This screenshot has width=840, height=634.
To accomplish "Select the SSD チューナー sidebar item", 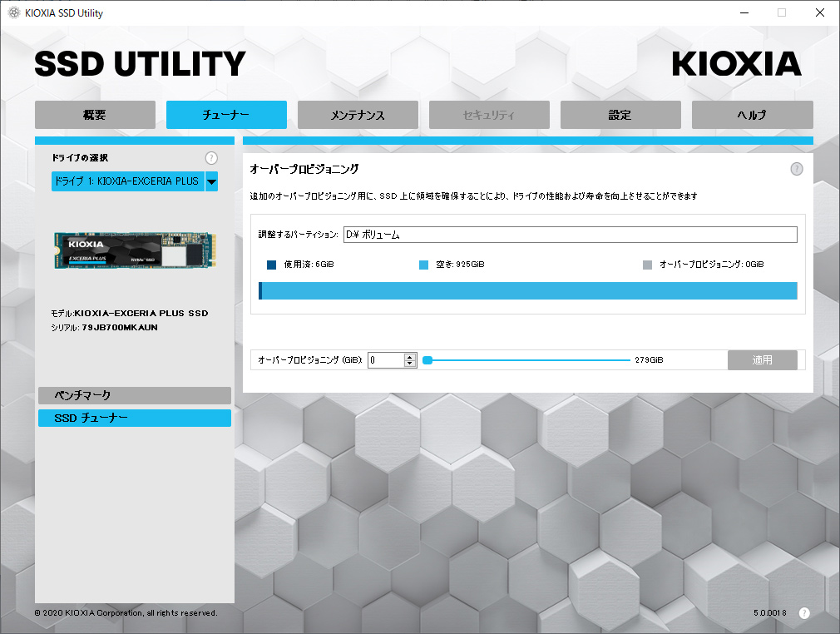I will 135,418.
